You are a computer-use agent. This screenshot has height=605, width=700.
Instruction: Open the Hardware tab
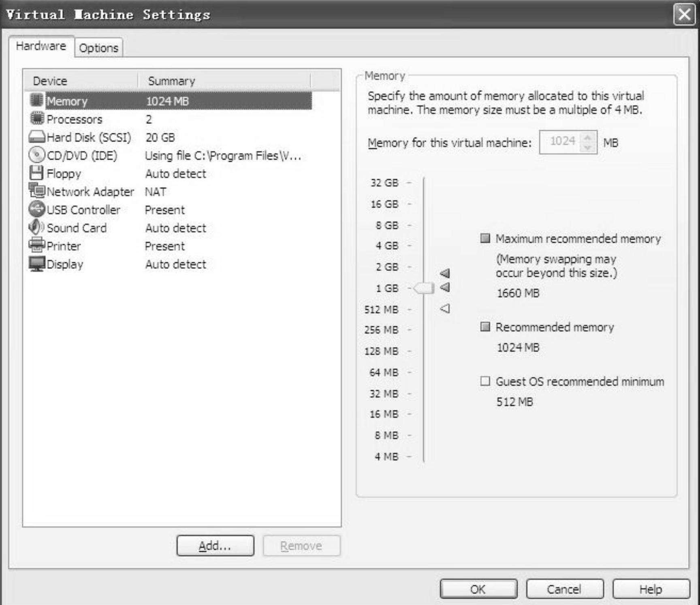(41, 46)
